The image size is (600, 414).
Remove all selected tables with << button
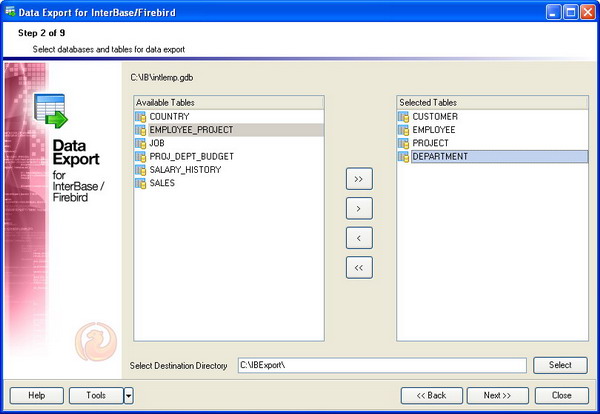pyautogui.click(x=359, y=267)
